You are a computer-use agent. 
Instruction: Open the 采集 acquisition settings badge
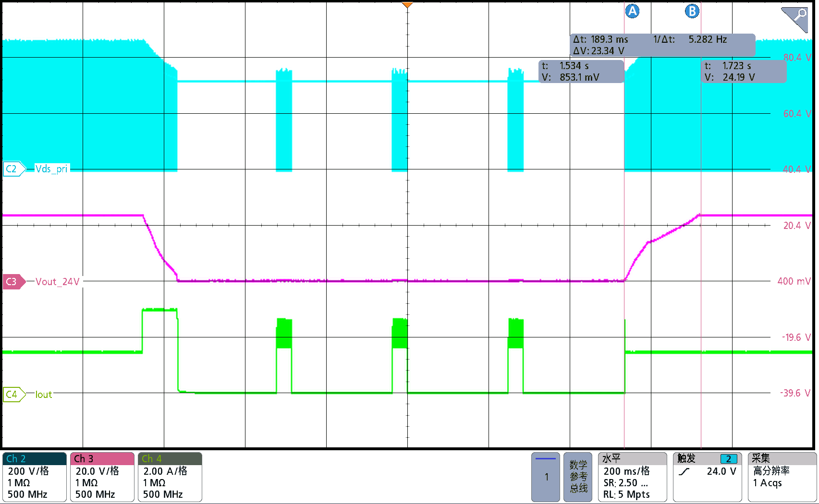pos(782,477)
